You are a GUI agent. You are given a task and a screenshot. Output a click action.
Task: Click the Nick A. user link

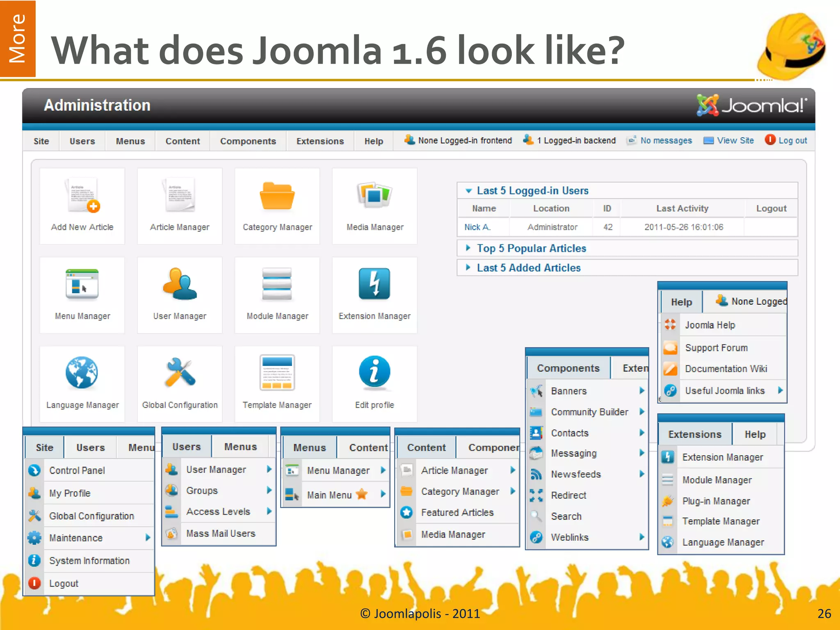(477, 227)
